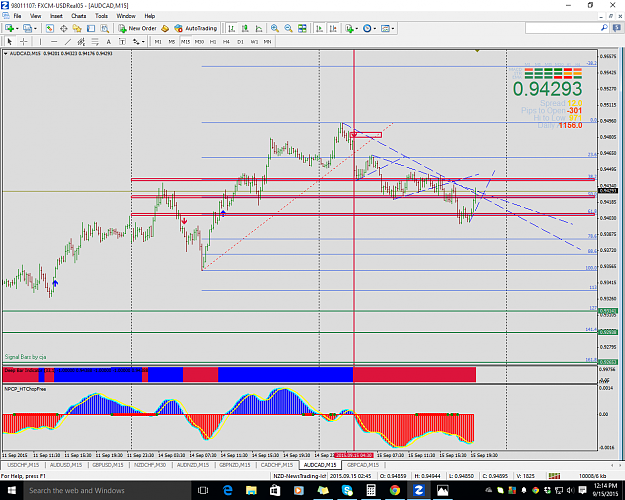625x500 pixels.
Task: Toggle the AutoTrading button
Action: 195,28
